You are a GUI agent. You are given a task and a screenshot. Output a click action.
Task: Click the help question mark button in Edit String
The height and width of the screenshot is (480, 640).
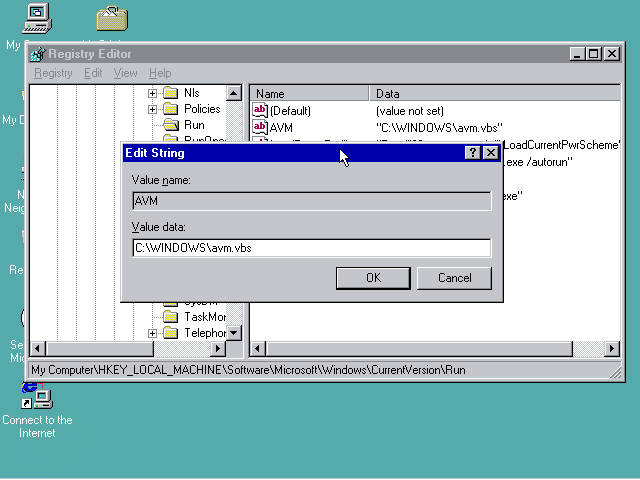[x=472, y=153]
